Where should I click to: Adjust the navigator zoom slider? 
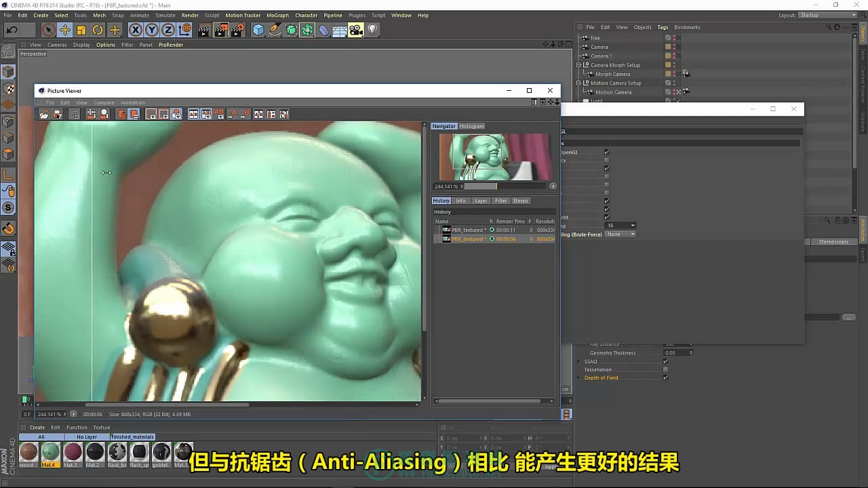[x=505, y=186]
